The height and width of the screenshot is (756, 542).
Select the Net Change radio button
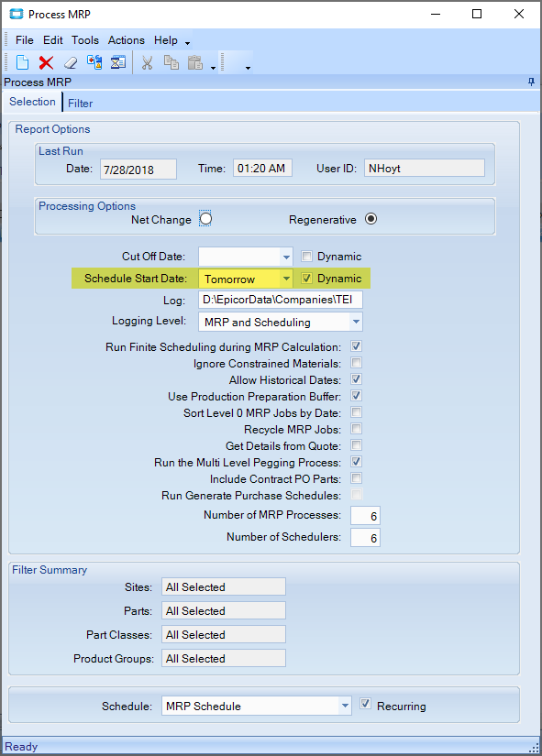coord(205,219)
